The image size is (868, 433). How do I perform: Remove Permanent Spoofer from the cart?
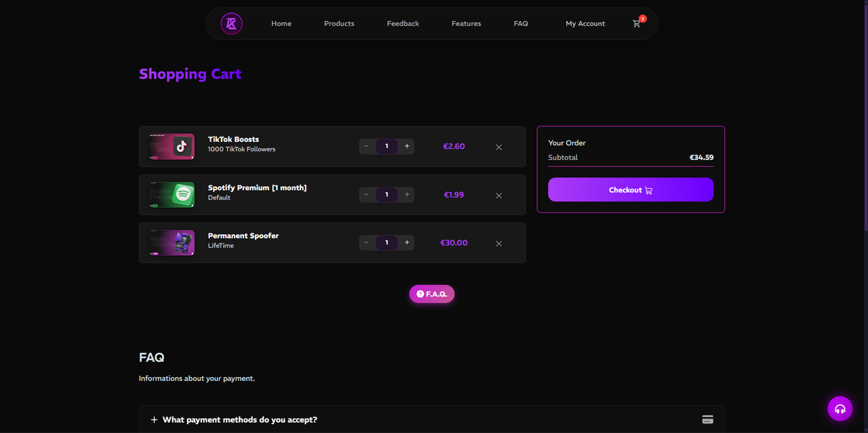point(499,243)
